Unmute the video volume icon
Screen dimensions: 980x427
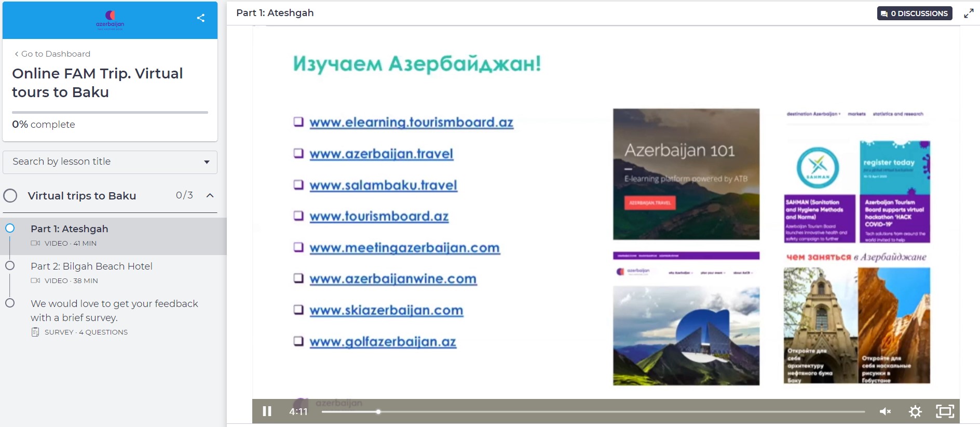(x=885, y=411)
